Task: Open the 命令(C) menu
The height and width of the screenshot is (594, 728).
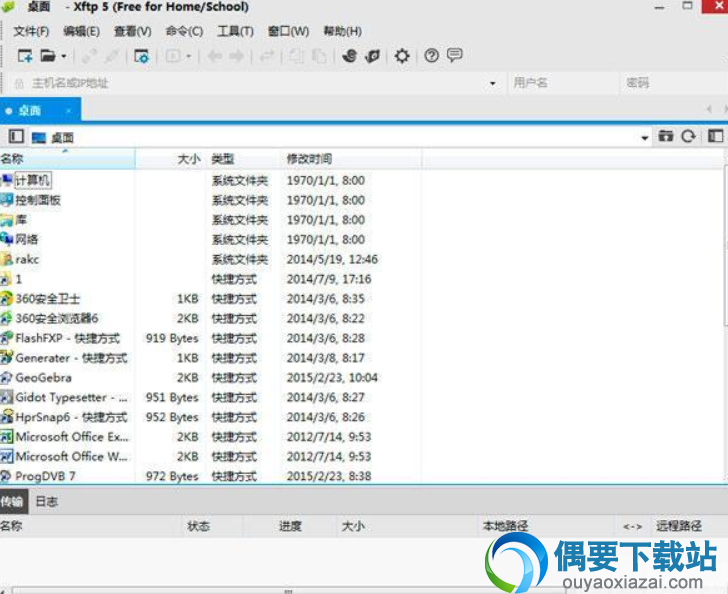Action: pos(184,31)
